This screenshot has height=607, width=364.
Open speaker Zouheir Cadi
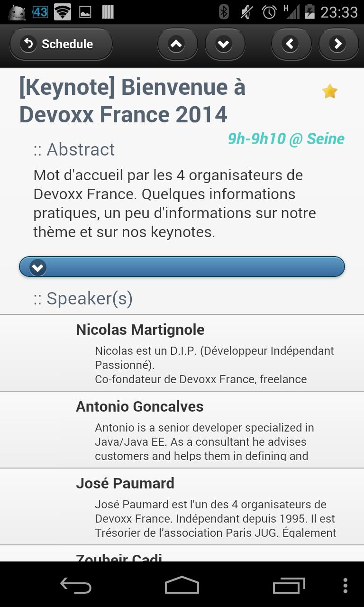click(x=182, y=556)
